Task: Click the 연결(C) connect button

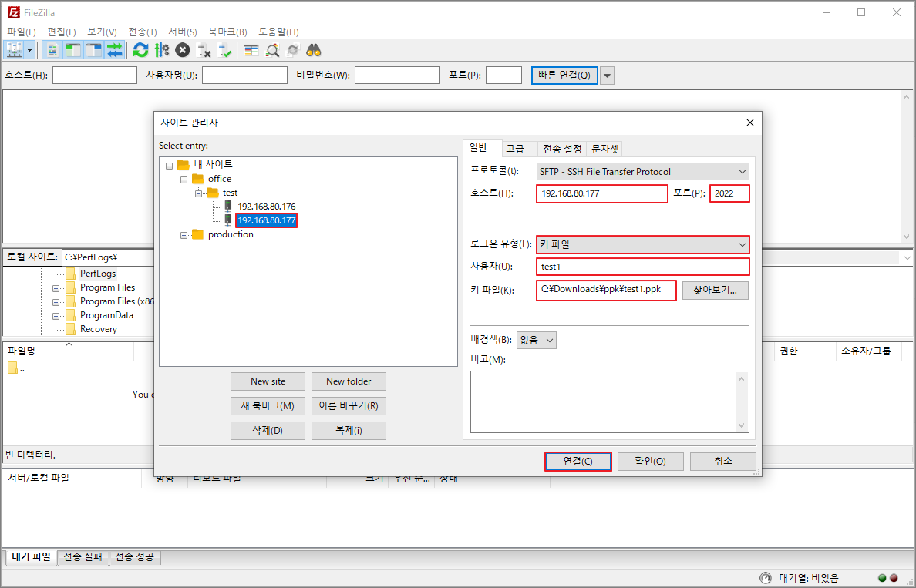Action: pos(578,462)
